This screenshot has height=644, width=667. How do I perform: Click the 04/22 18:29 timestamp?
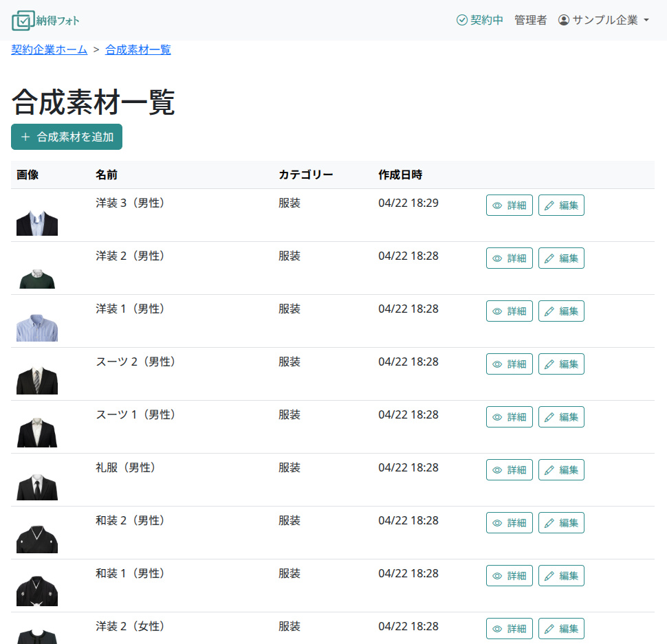[408, 203]
